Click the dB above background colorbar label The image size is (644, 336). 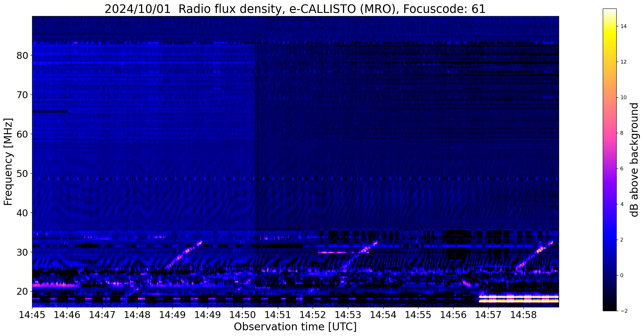tap(635, 160)
